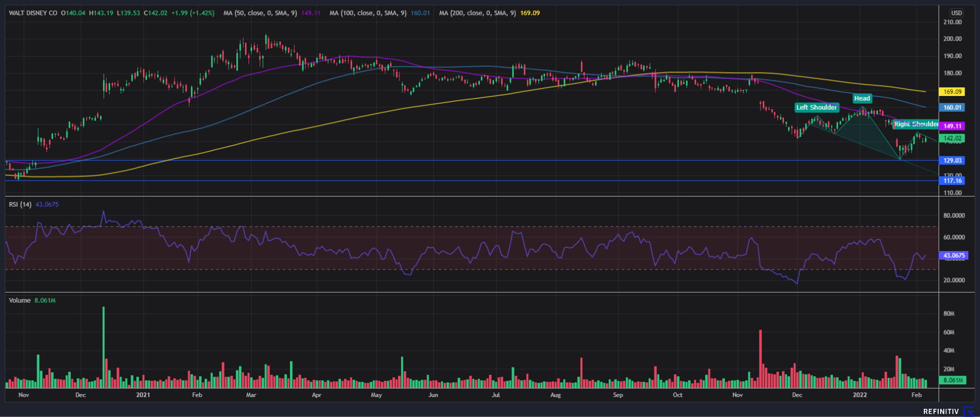This screenshot has height=417, width=980.
Task: Click the RSI (14) indicator label
Action: click(x=20, y=204)
